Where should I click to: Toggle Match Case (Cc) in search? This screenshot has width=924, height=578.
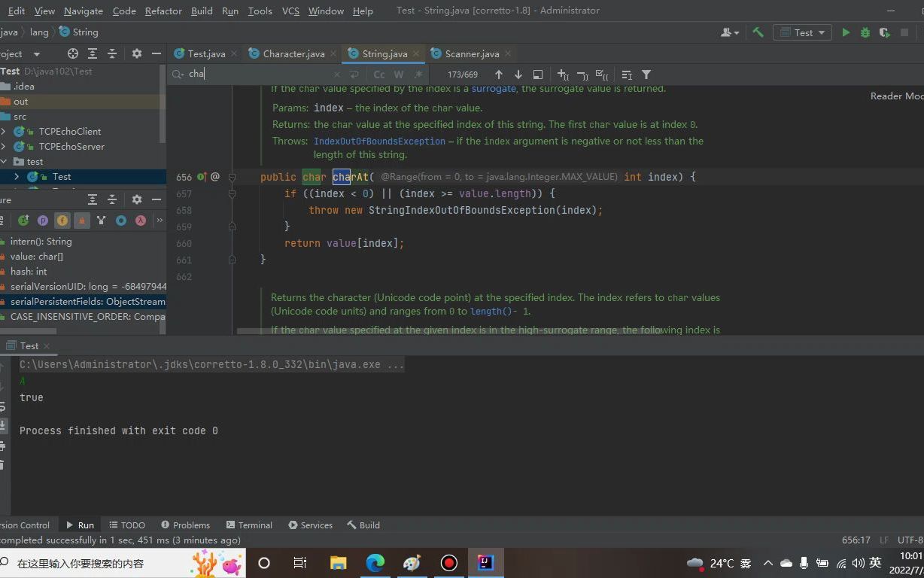coord(379,75)
